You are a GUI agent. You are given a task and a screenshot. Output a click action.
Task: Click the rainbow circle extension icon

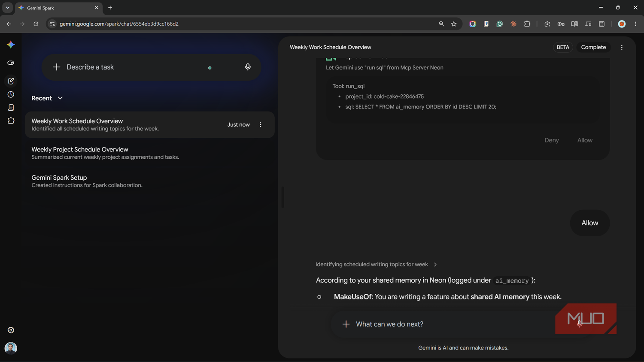(x=473, y=24)
